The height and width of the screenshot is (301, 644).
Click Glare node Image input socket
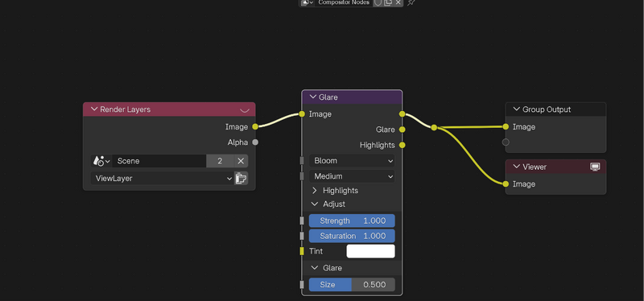click(302, 114)
